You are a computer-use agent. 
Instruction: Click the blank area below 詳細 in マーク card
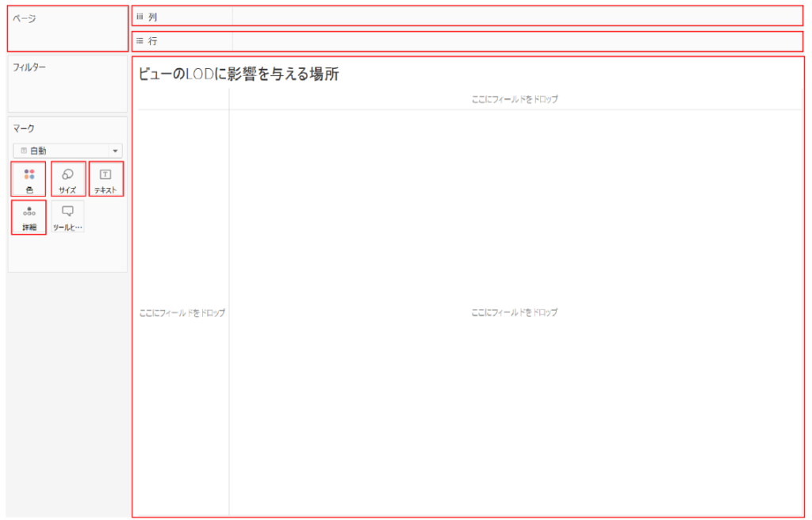67,254
